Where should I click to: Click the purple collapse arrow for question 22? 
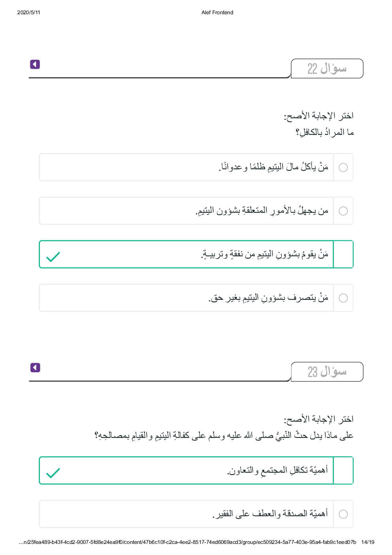[x=35, y=64]
